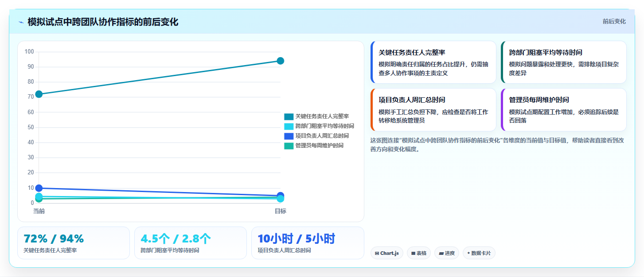This screenshot has height=277, width=644.
Task: Click the 跨部门阻塞平均等待时间 legend label
Action: [325, 127]
